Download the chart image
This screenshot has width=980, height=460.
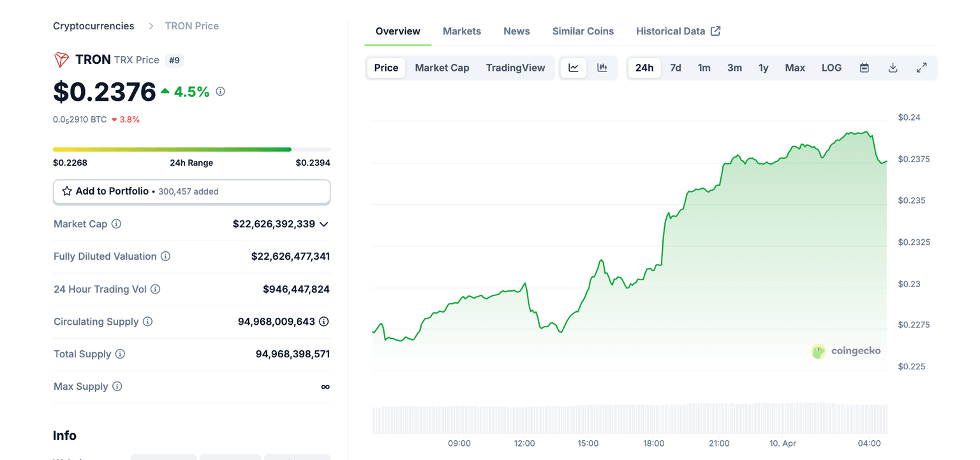893,67
